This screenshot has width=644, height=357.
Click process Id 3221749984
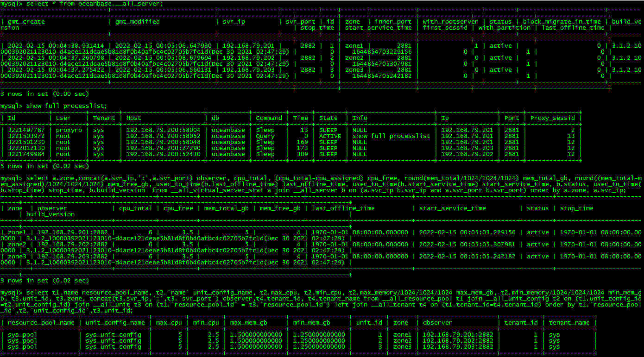(x=26, y=154)
